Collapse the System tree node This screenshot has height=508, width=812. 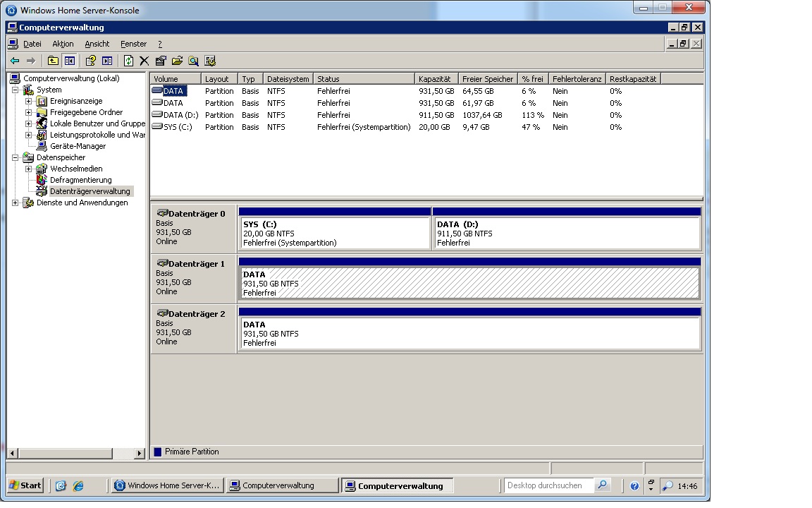tap(16, 90)
